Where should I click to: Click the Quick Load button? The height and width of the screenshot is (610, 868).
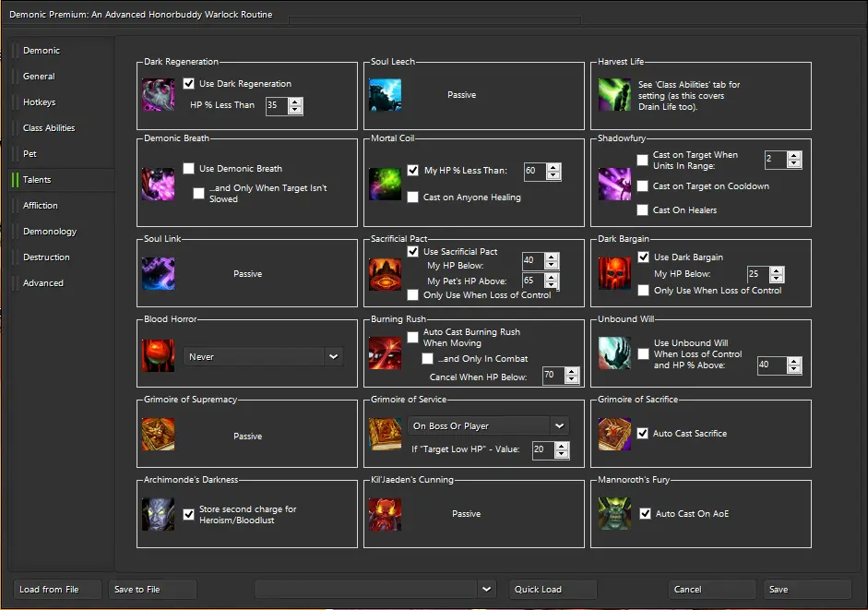[x=553, y=589]
